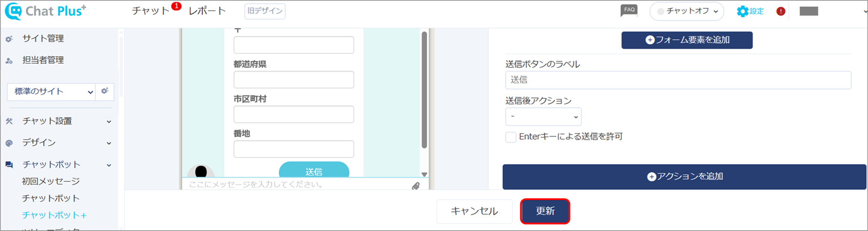Click the 担当者管理 people icon
868x231 pixels.
click(9, 61)
